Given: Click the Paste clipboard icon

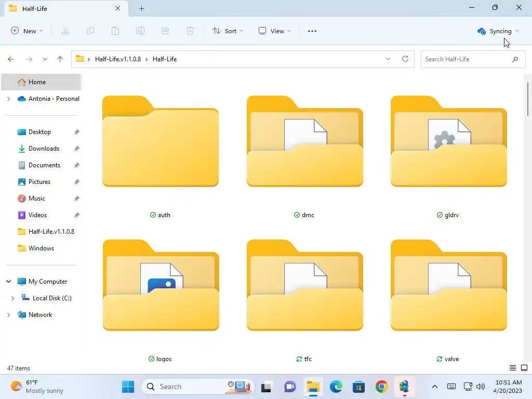Looking at the screenshot, I should pos(115,31).
